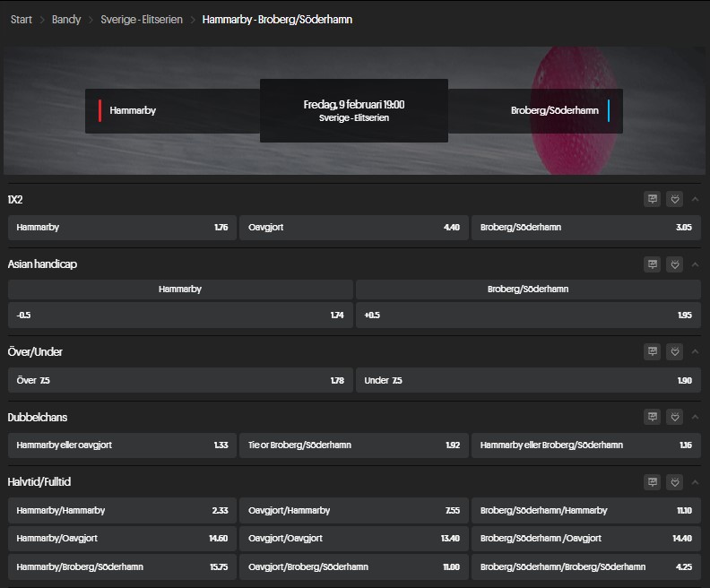Bet on Hammarby at 1.76 in 1X2
Viewport: 710px width, 588px height.
tap(122, 228)
